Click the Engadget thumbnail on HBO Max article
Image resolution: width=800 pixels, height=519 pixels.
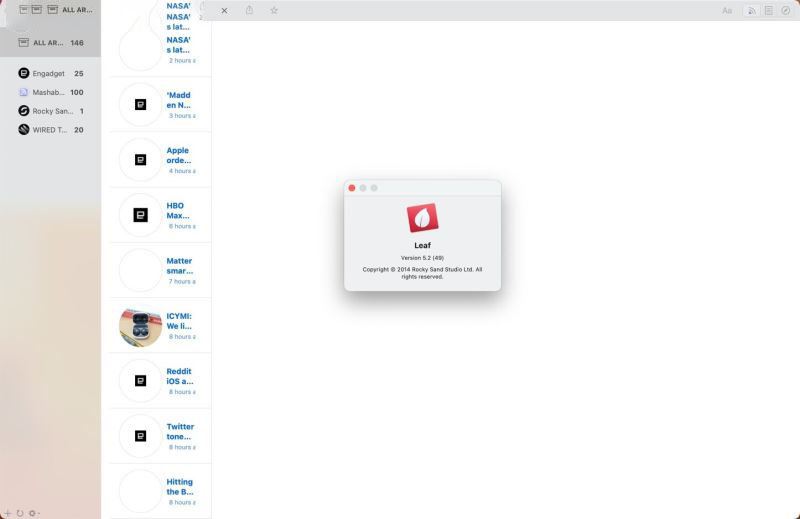(140, 215)
